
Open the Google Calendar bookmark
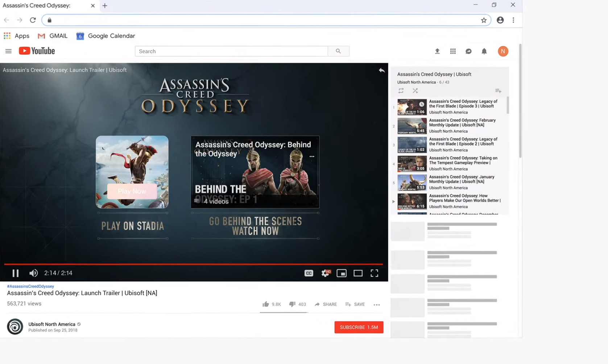[x=106, y=36]
